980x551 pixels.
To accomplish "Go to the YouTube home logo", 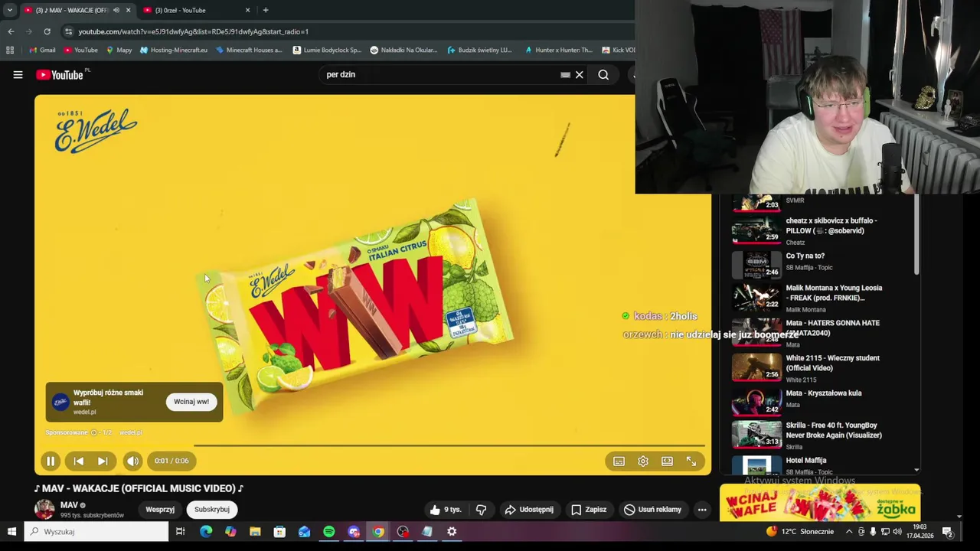I will pyautogui.click(x=60, y=74).
